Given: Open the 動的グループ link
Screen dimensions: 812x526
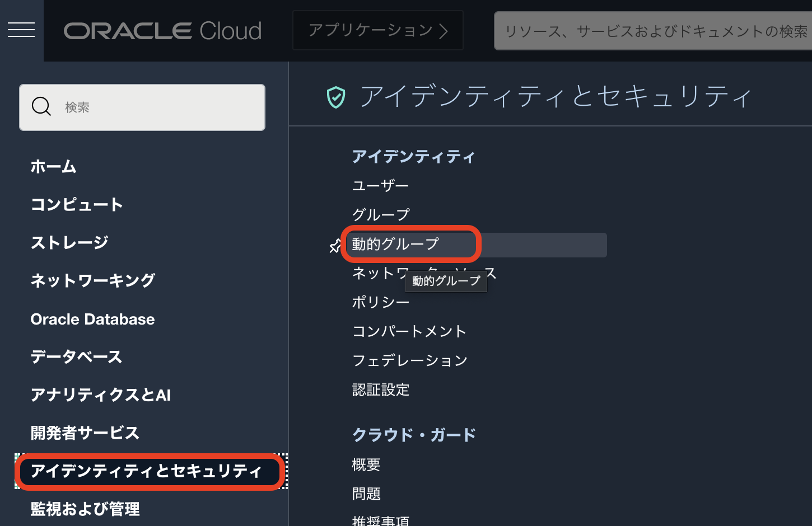Looking at the screenshot, I should click(395, 244).
